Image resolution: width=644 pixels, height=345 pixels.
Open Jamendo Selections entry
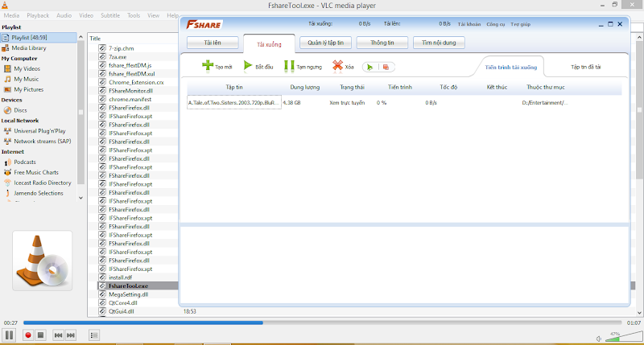39,193
